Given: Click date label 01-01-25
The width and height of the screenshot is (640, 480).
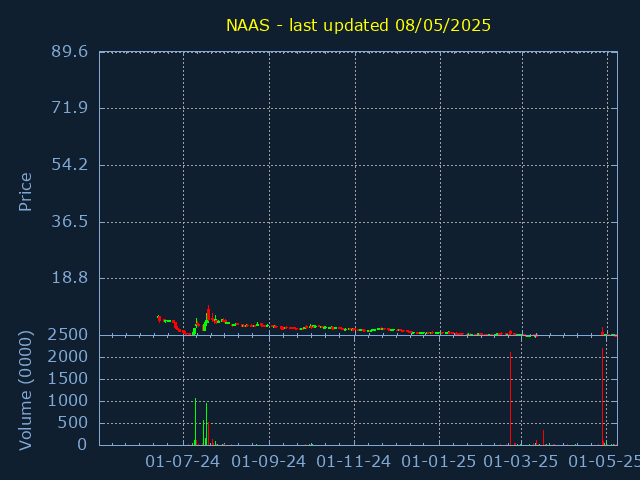Looking at the screenshot, I should 438,462.
